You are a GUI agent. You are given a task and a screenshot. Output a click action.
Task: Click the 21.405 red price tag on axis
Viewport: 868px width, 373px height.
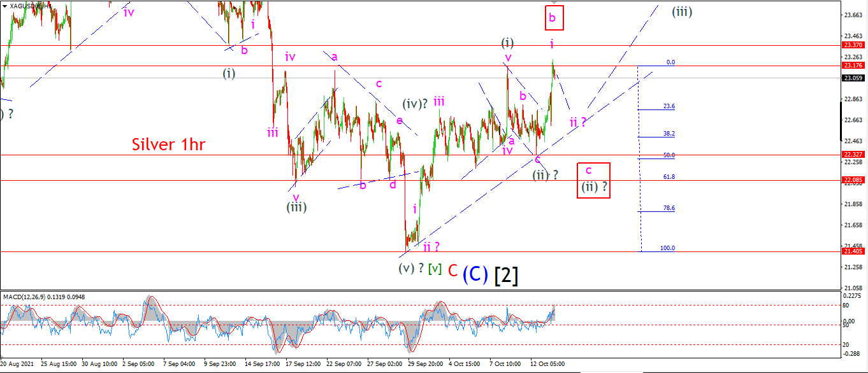853,251
